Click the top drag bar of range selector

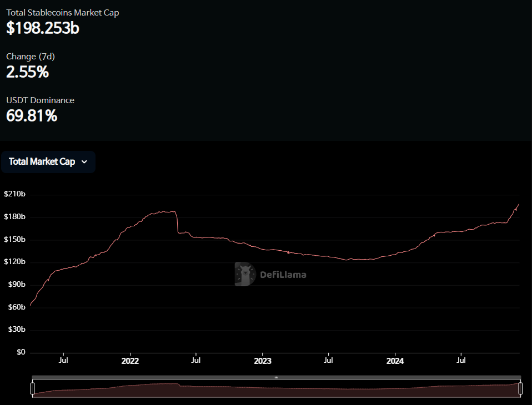click(167, 377)
